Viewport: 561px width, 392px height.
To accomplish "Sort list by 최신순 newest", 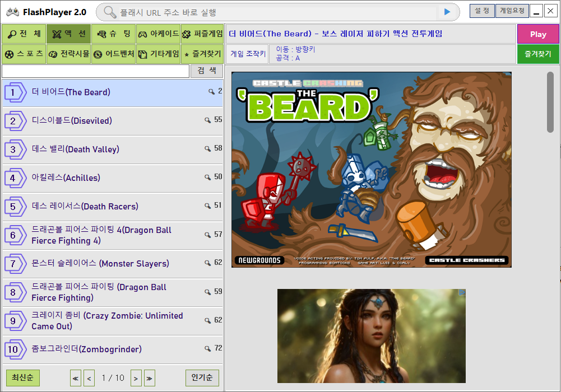I will [23, 377].
